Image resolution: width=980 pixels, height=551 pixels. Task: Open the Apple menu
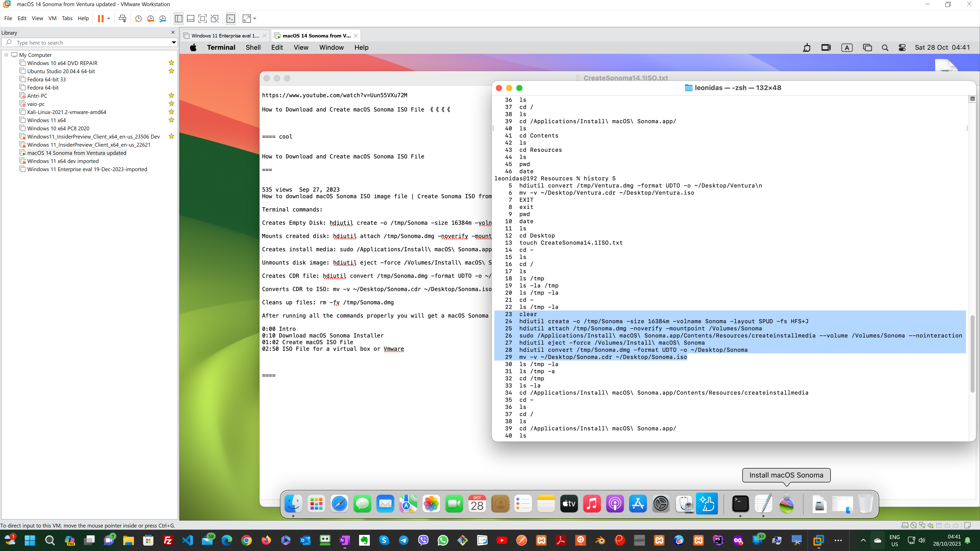193,47
